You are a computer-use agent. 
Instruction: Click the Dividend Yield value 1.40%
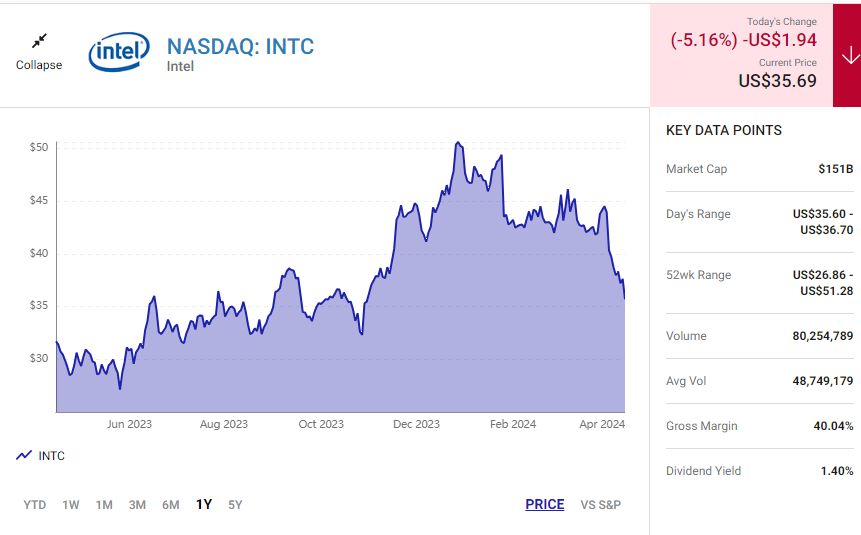pos(837,471)
